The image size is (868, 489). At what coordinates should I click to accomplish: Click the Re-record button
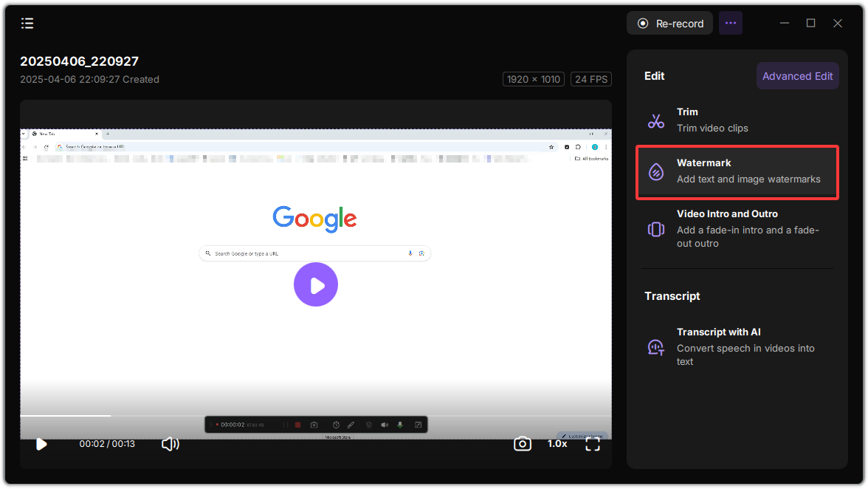(670, 23)
